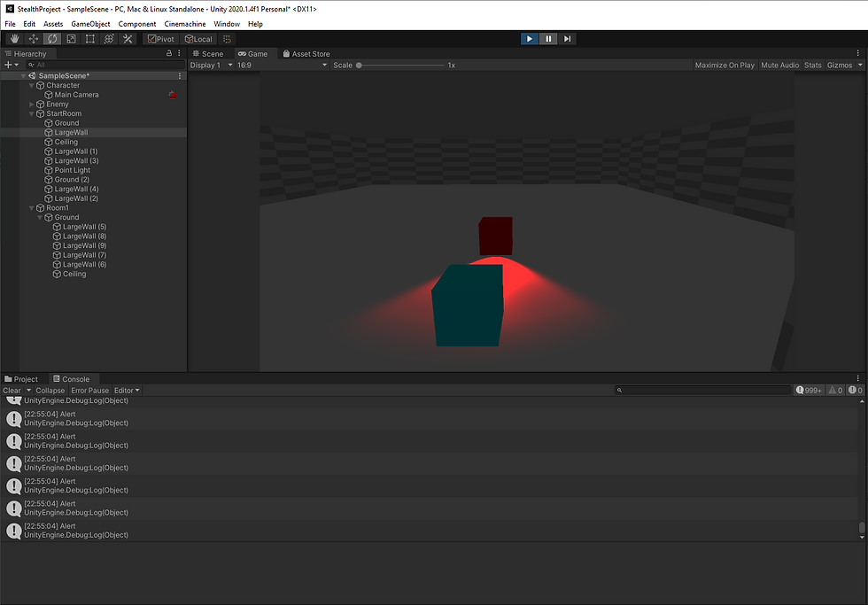Select Main Camera in Hierarchy
The image size is (868, 605).
[76, 95]
